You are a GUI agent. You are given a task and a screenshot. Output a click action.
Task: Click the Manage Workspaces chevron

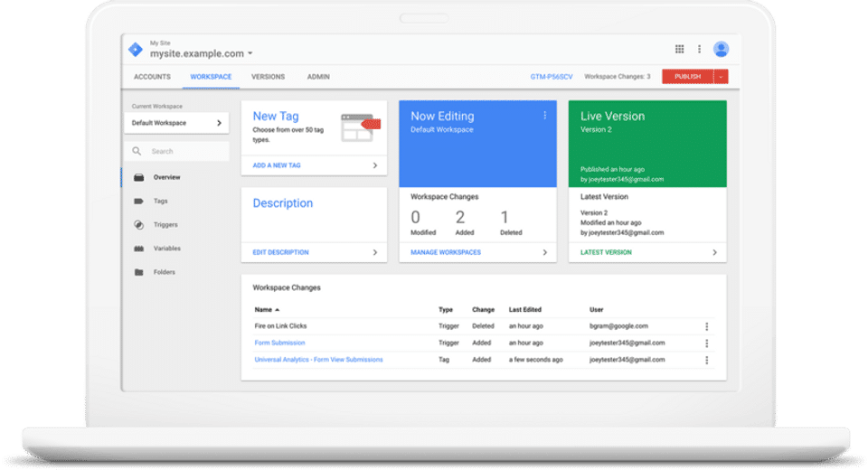coord(544,252)
